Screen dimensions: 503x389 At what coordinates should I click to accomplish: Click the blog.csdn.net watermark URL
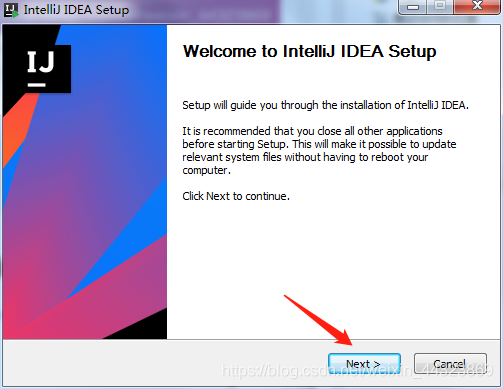click(x=357, y=370)
